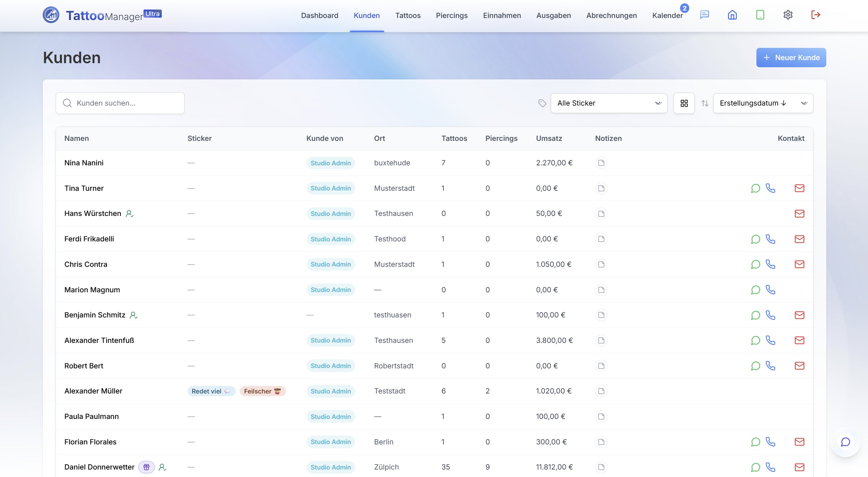Screen dimensions: 868x477
Task: Click the Piercings column header
Action: coord(501,139)
